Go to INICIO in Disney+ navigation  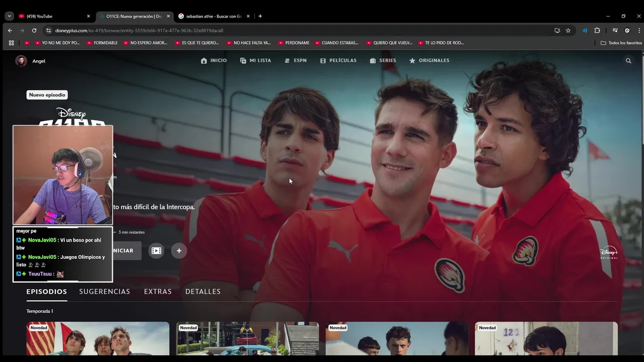pos(214,60)
